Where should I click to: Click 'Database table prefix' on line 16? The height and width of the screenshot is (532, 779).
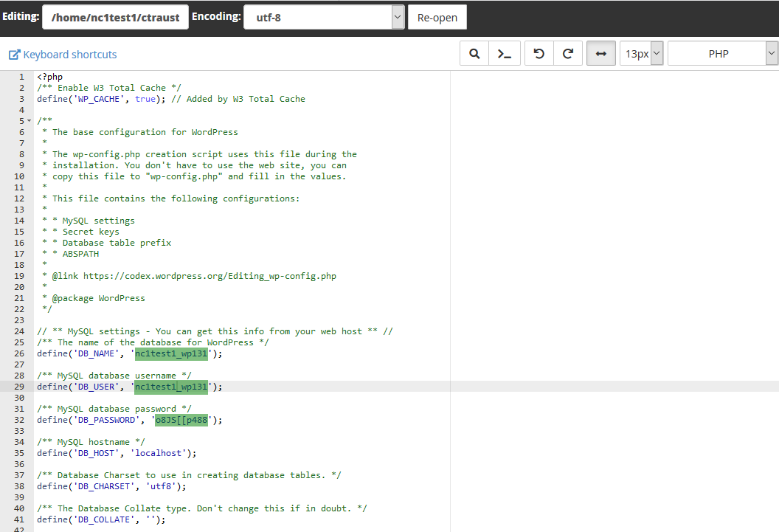click(x=117, y=243)
